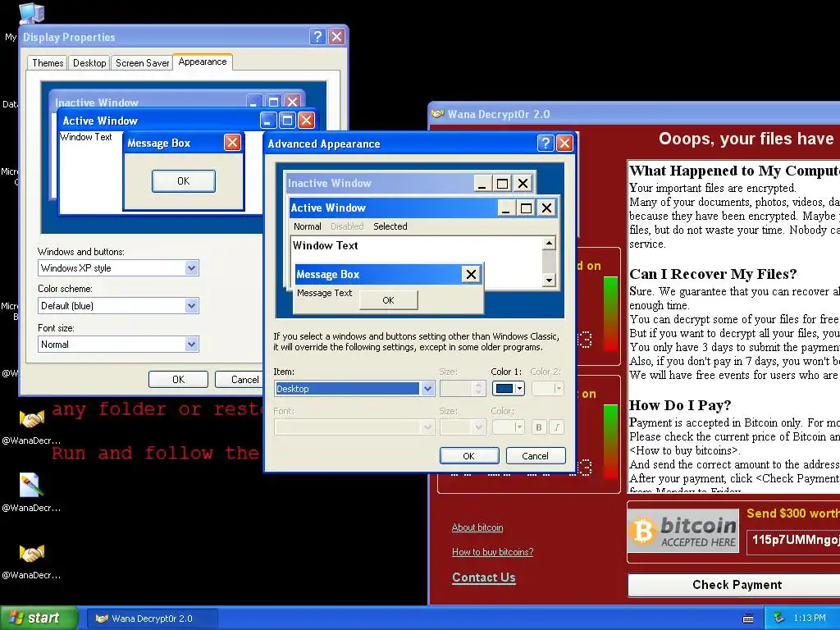Open the About bitcoin link
The width and height of the screenshot is (840, 630).
(x=477, y=527)
